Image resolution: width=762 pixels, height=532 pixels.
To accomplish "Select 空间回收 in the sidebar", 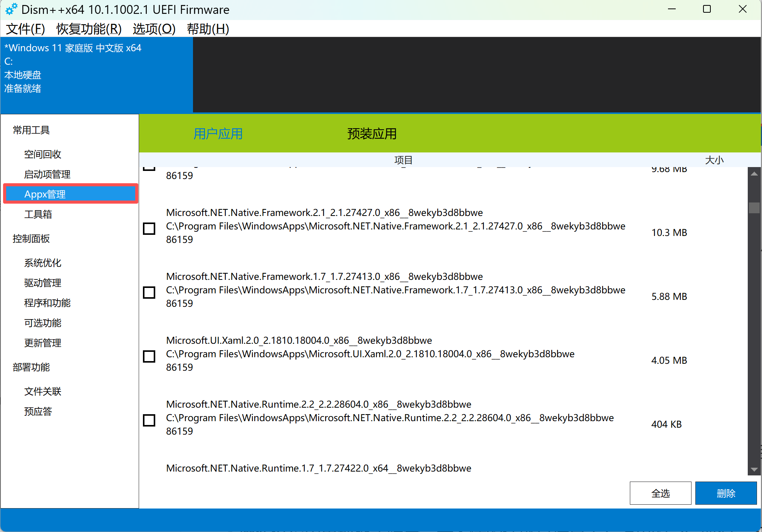I will point(43,154).
